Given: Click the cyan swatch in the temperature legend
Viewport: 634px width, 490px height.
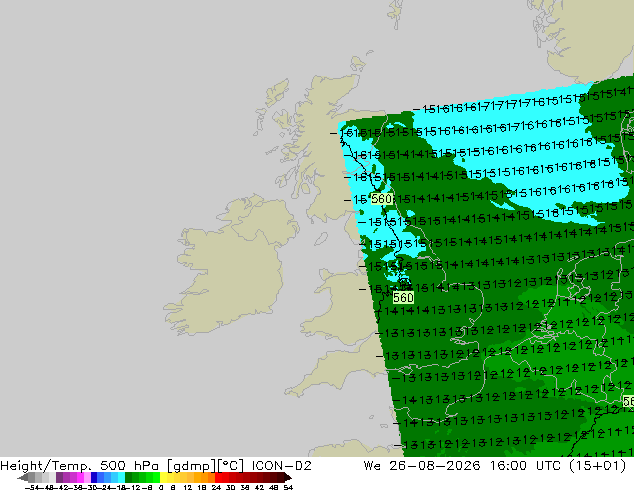Looking at the screenshot, I should (x=121, y=477).
